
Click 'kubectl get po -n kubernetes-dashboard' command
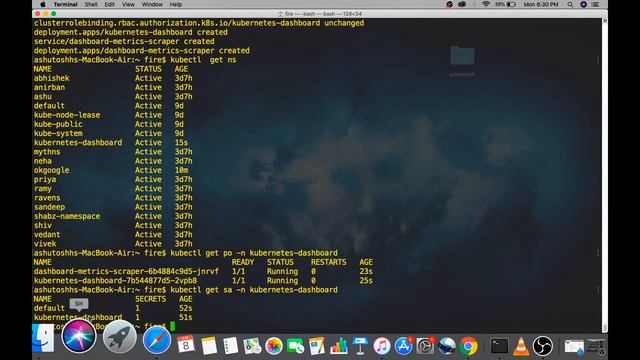254,253
